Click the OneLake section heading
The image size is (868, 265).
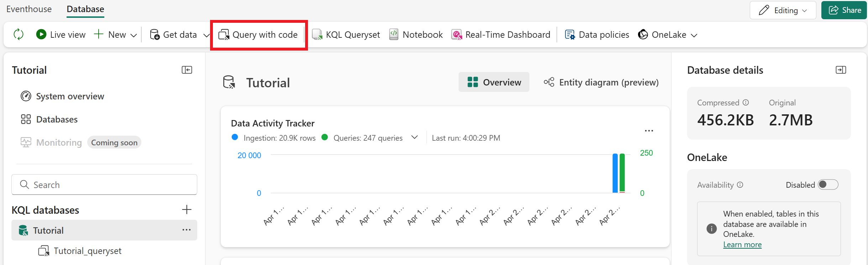(707, 157)
